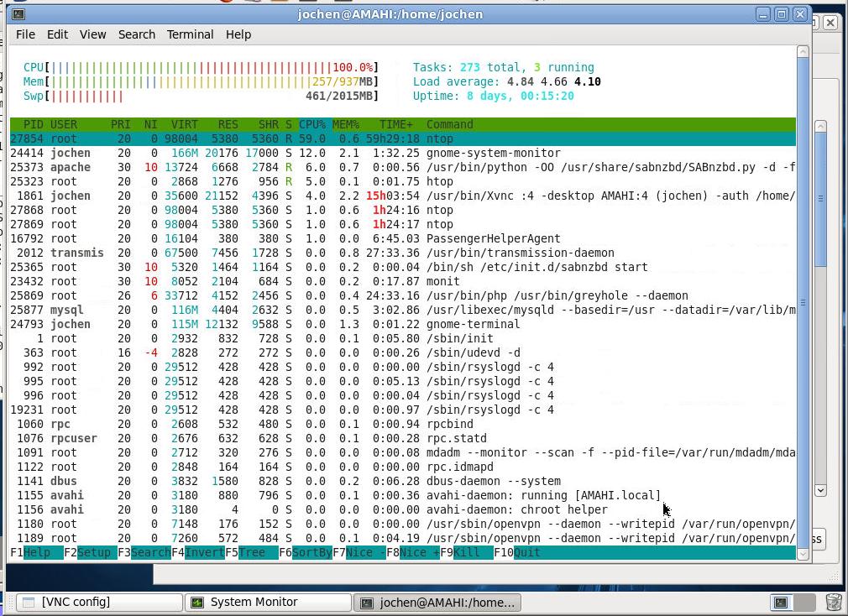Sort by the TIME+ column header

[396, 124]
